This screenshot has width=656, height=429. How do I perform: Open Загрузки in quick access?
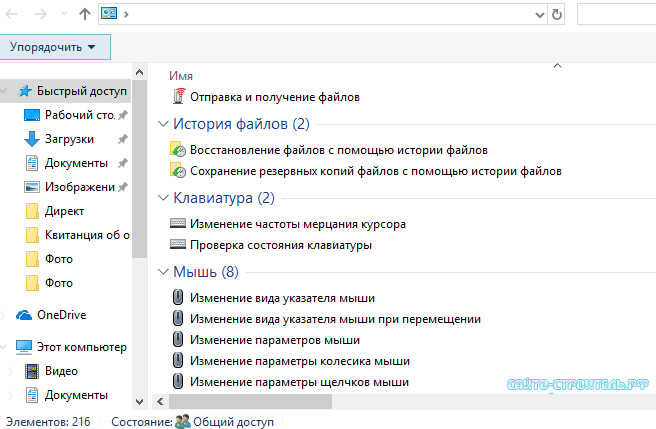point(69,139)
